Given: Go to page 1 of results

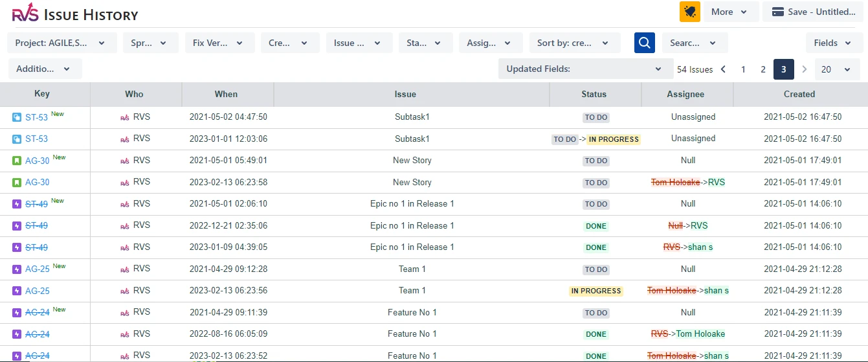Looking at the screenshot, I should click(x=743, y=69).
